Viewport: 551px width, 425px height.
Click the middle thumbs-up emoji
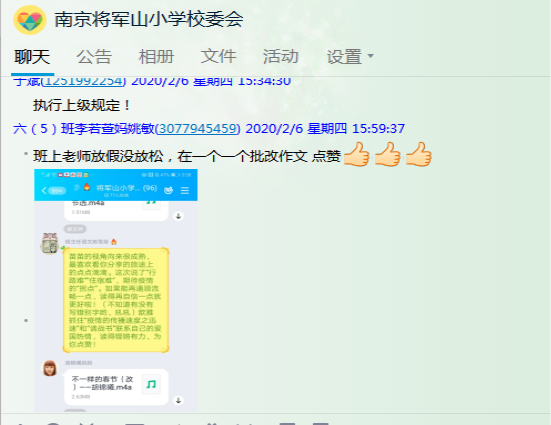pyautogui.click(x=388, y=154)
